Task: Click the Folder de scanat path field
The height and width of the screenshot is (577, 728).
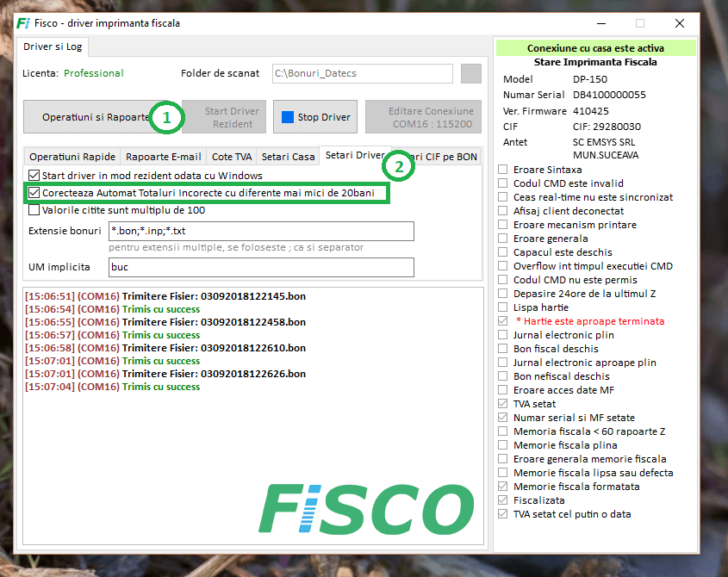Action: pyautogui.click(x=363, y=74)
